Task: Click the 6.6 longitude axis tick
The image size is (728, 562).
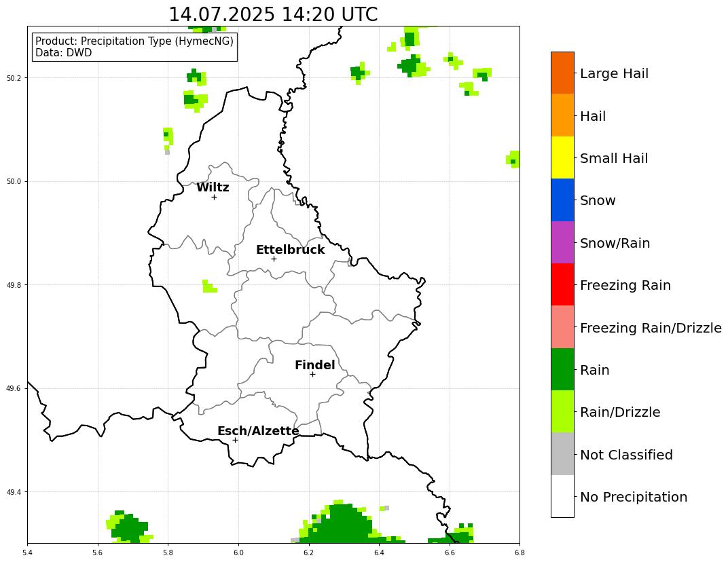Action: [x=450, y=552]
